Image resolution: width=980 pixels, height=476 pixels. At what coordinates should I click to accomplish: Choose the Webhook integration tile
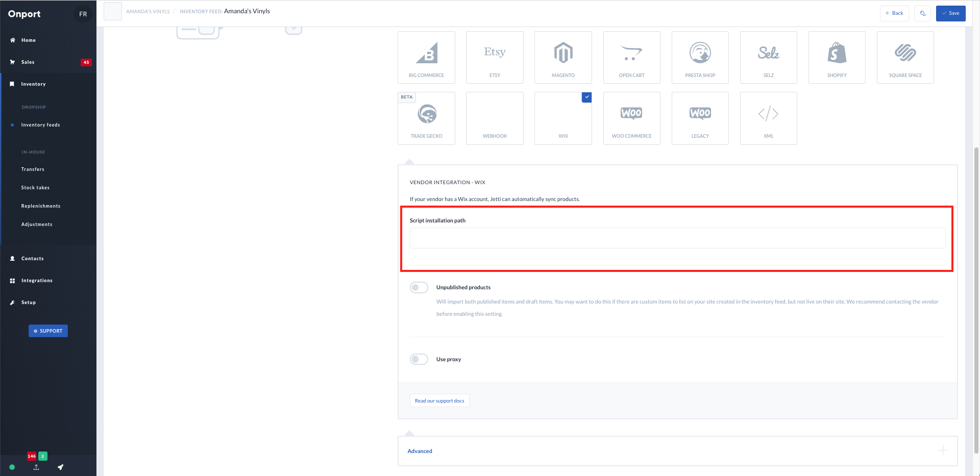(x=495, y=118)
